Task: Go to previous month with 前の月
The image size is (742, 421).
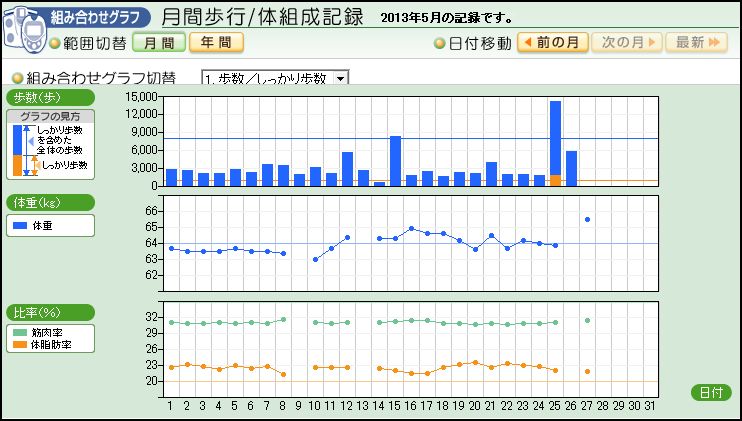Action: pos(553,43)
